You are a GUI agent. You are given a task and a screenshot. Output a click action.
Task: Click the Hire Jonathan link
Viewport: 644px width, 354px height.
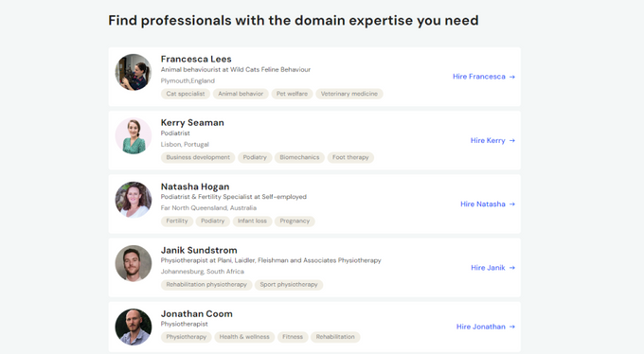click(486, 327)
